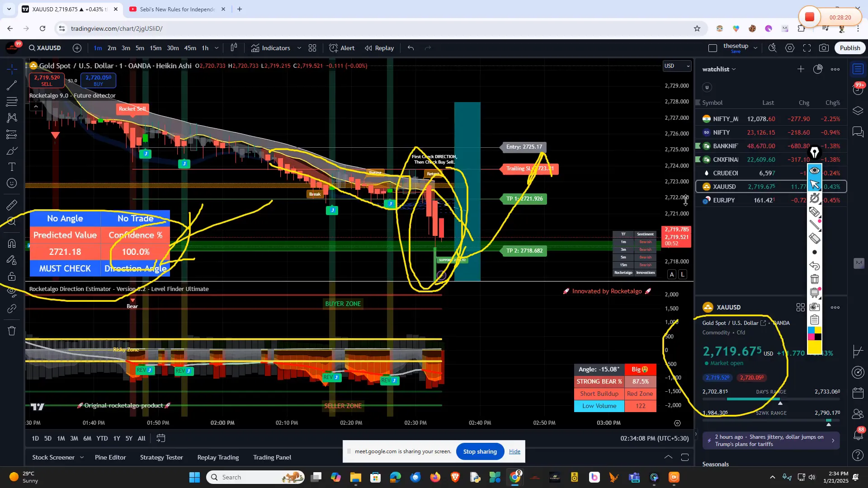
Task: Open the chart style candle icon
Action: coord(234,48)
